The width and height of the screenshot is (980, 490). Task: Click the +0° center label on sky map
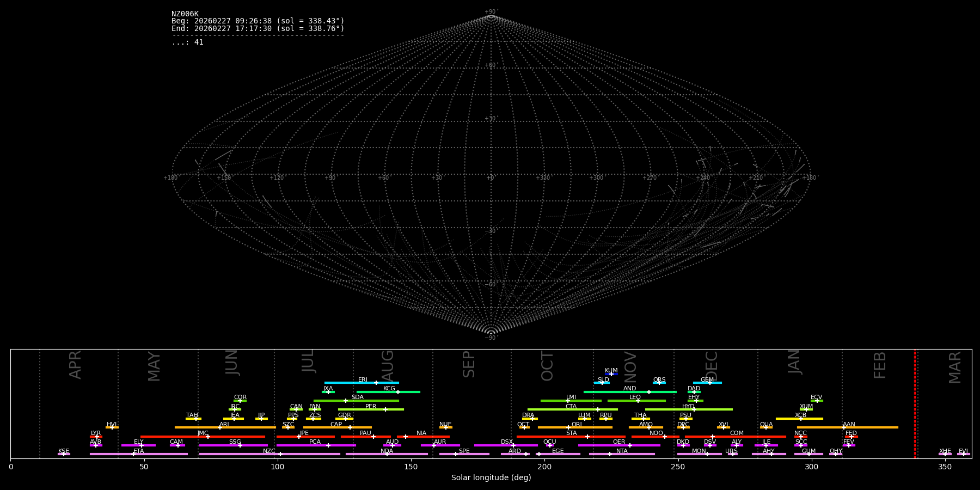point(491,178)
